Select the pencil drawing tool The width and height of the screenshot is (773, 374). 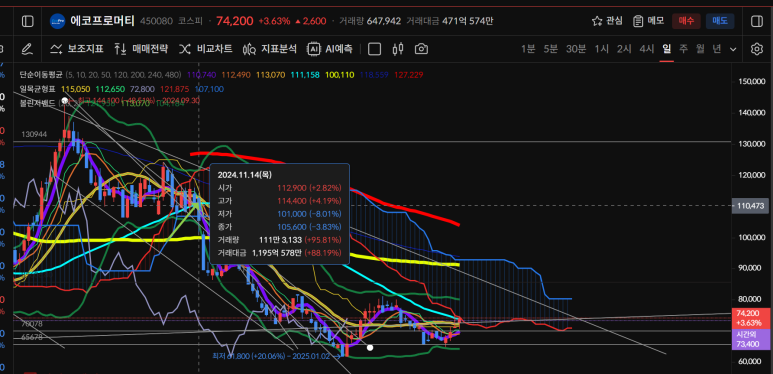(27, 49)
